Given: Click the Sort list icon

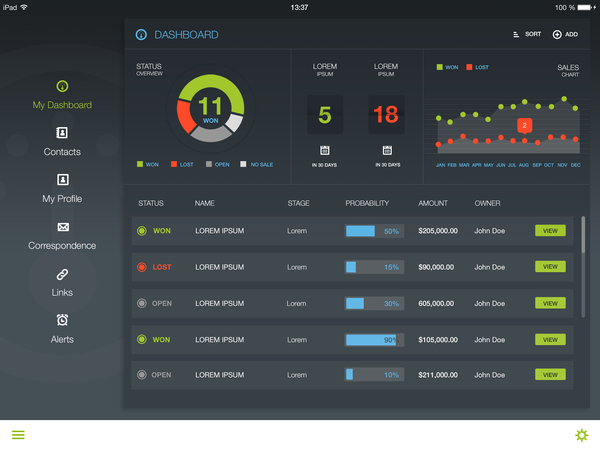Looking at the screenshot, I should click(516, 34).
